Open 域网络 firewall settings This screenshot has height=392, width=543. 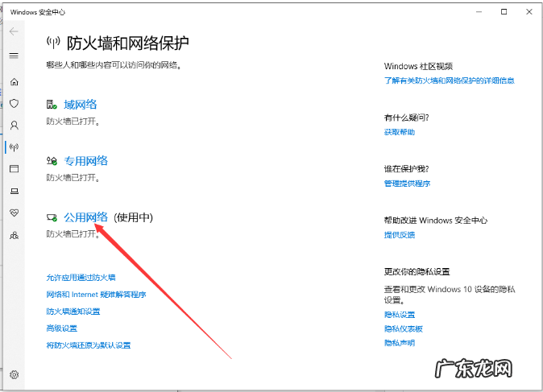tap(81, 105)
